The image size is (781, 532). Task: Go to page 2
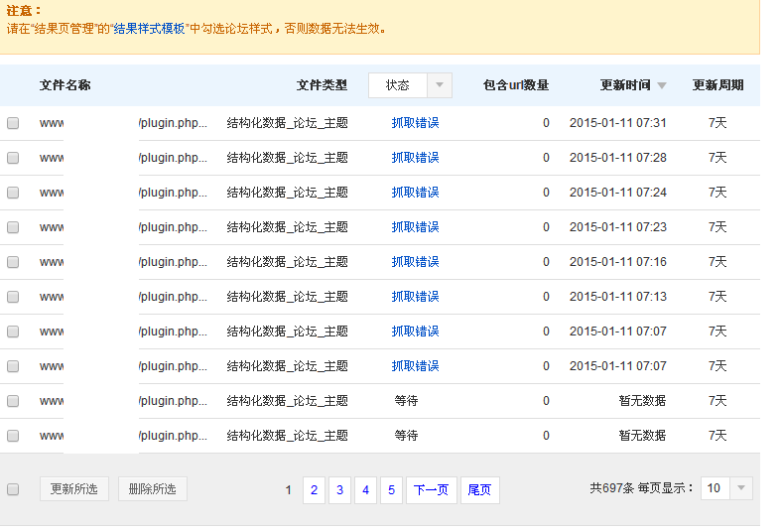coord(314,490)
